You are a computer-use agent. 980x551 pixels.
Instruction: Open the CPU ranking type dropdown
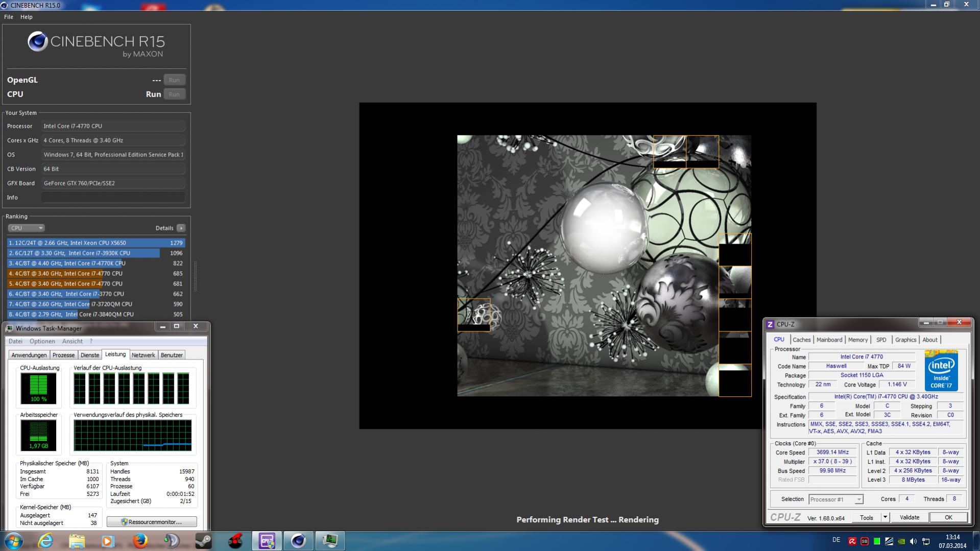pos(26,228)
